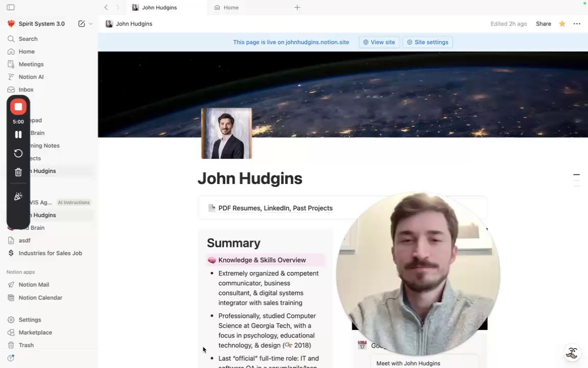Open Notion Calendar app

click(49, 297)
